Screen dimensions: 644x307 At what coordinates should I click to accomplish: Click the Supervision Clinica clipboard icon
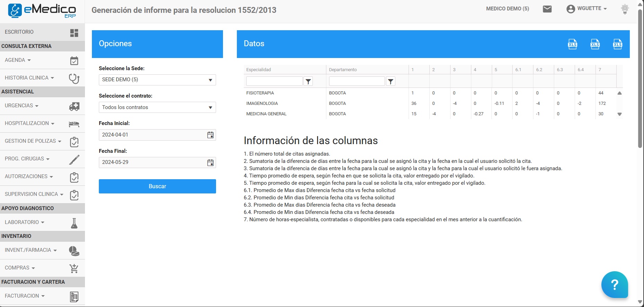coord(74,195)
